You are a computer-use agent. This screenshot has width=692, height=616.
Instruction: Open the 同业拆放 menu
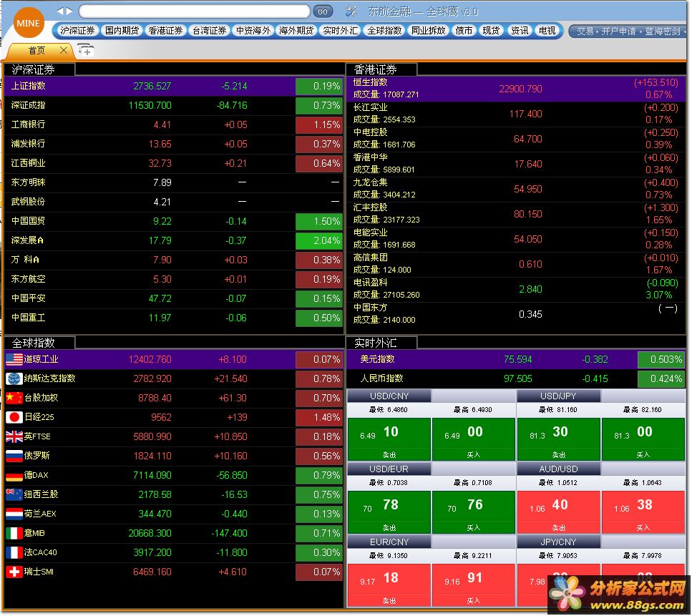[428, 31]
